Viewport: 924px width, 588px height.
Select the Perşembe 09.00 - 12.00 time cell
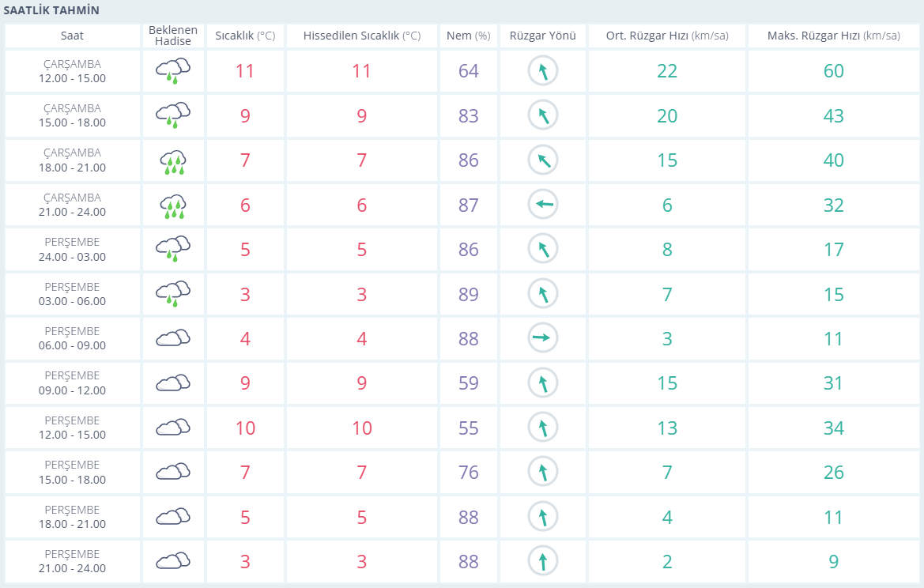(x=72, y=383)
